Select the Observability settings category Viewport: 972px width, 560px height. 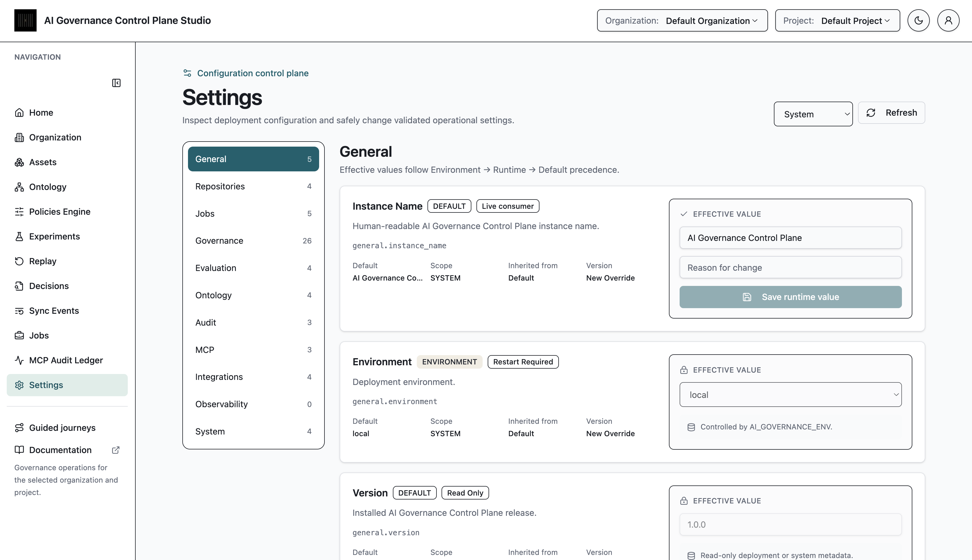(x=253, y=404)
